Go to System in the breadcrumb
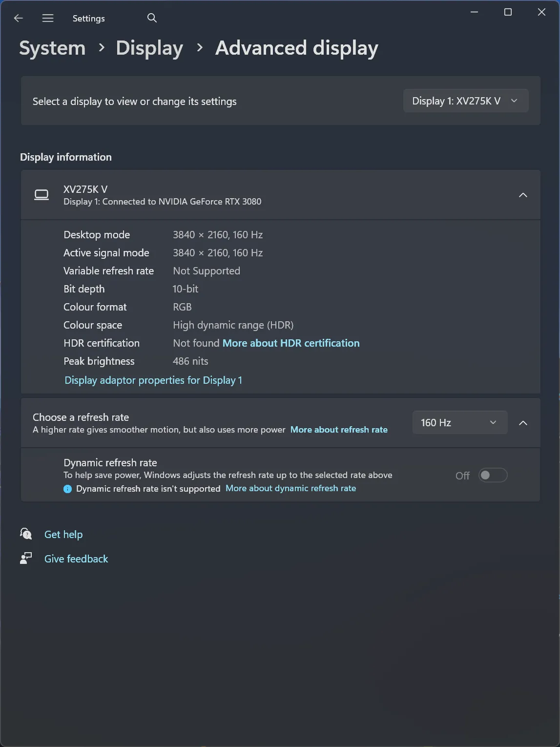This screenshot has width=560, height=747. click(52, 48)
